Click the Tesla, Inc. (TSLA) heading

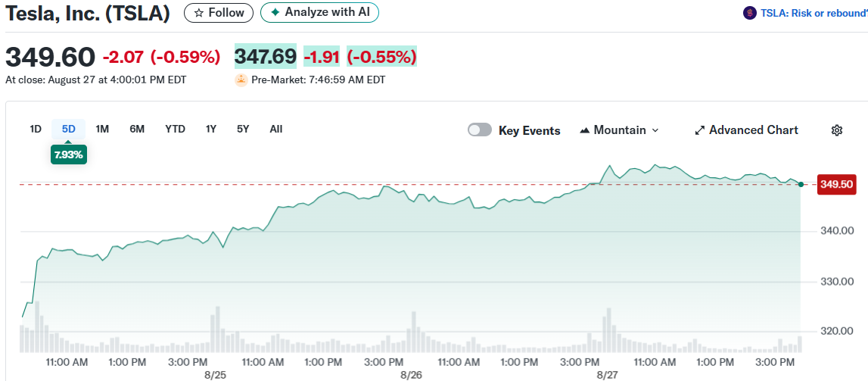pos(88,14)
